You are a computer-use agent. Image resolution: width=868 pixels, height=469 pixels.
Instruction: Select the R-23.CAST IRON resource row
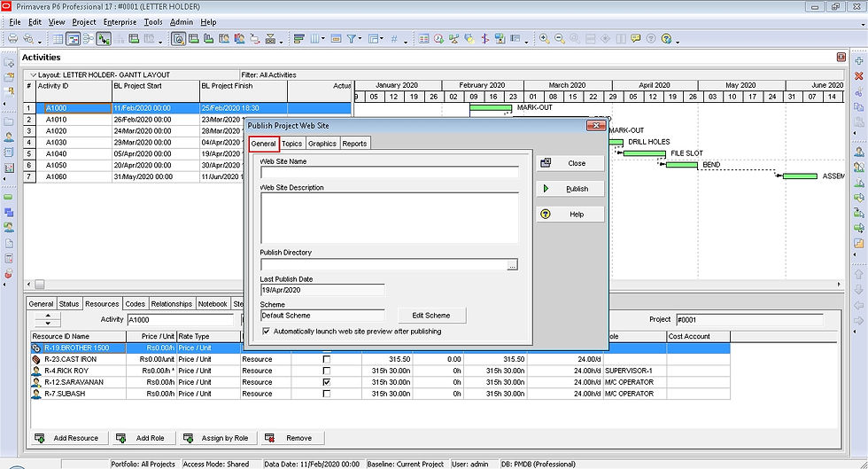click(381, 359)
